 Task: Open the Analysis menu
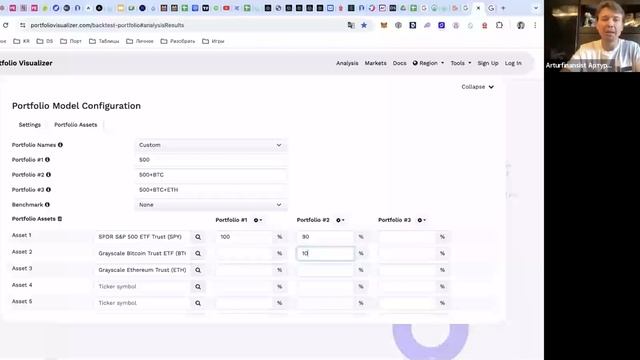point(347,63)
